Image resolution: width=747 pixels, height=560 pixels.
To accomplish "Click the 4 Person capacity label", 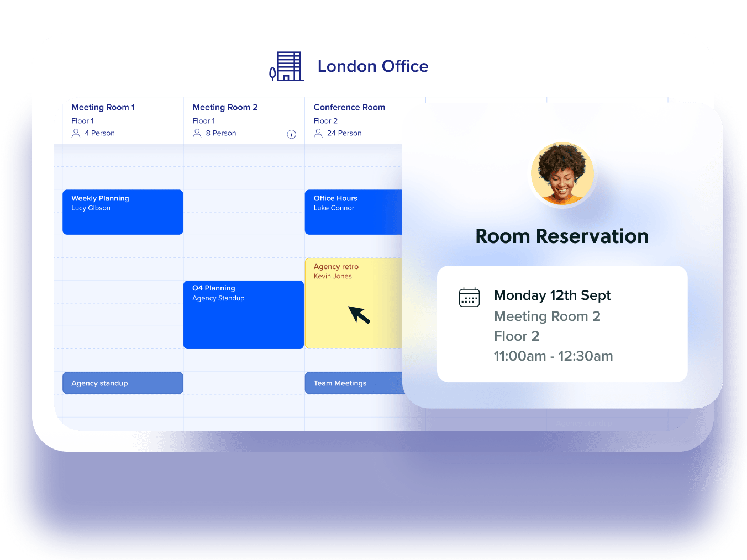I will pyautogui.click(x=99, y=133).
